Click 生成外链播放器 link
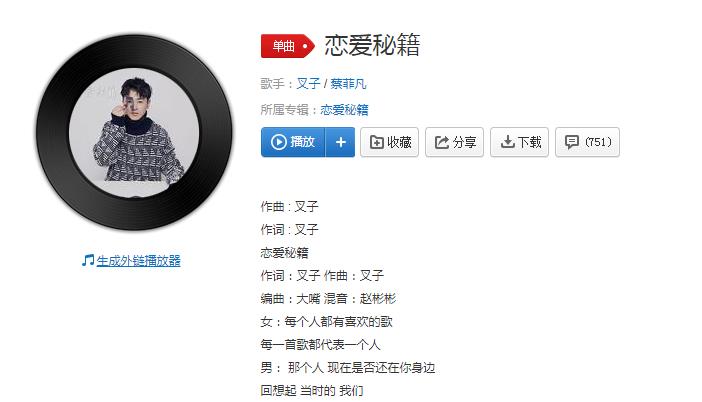 (138, 261)
